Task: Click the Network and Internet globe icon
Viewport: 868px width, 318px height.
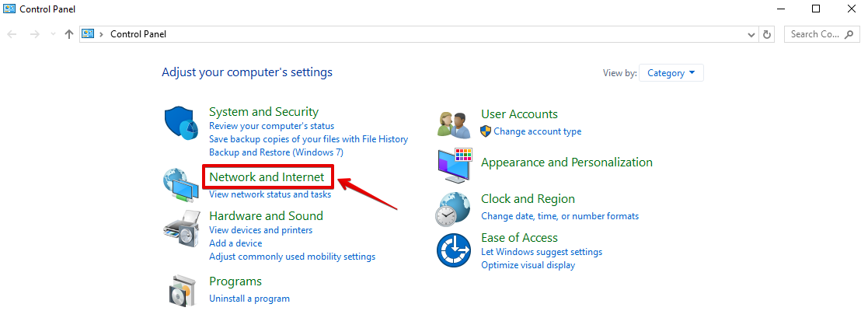Action: click(181, 186)
